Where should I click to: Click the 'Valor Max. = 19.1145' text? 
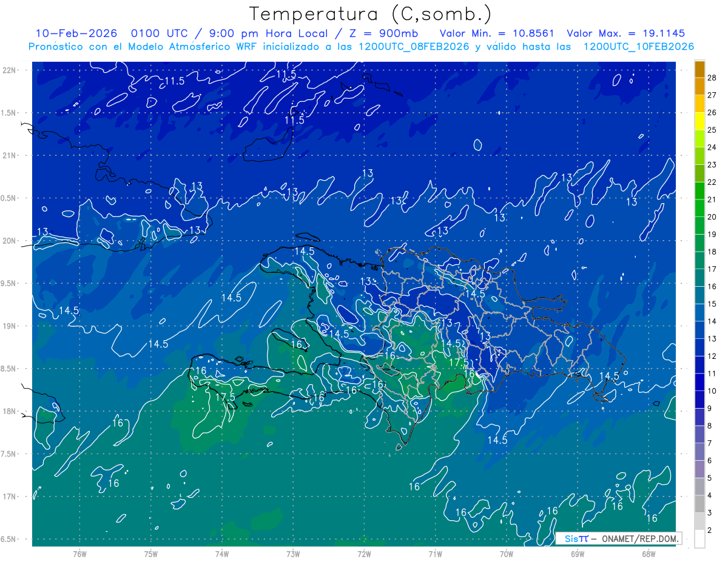pyautogui.click(x=625, y=33)
